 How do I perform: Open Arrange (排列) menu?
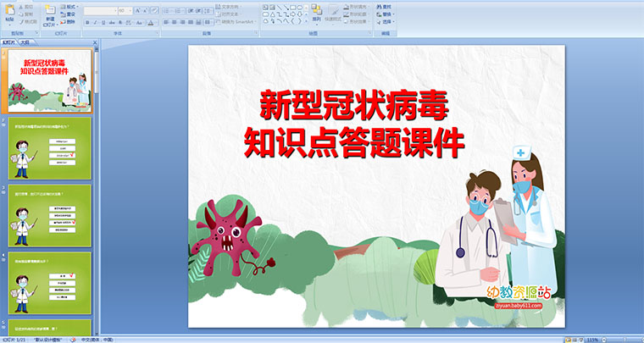point(317,14)
